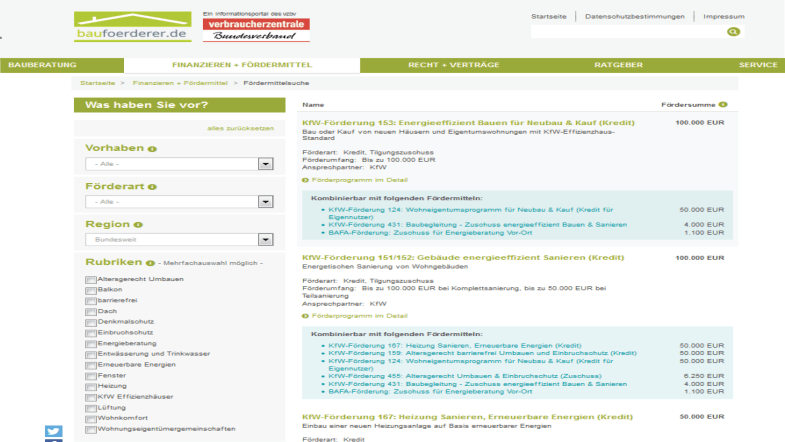This screenshot has width=785, height=442.
Task: Tick the Wohnungseigentümergemeinschaften checkbox
Action: pyautogui.click(x=91, y=429)
